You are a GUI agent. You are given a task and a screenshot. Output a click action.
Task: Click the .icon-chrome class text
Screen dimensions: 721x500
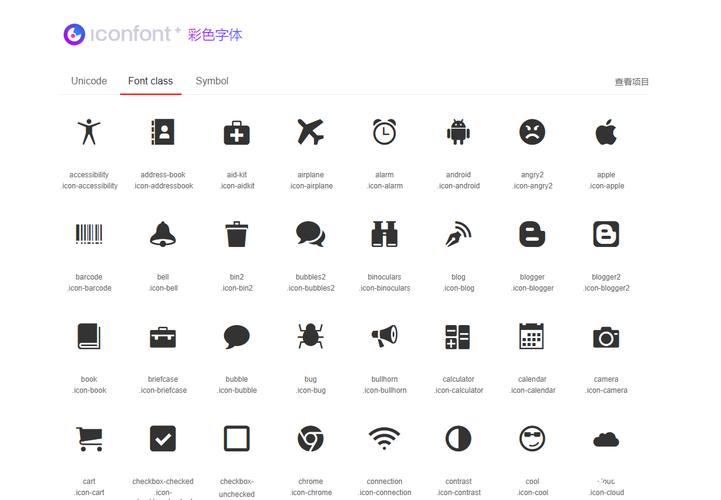[x=311, y=492]
